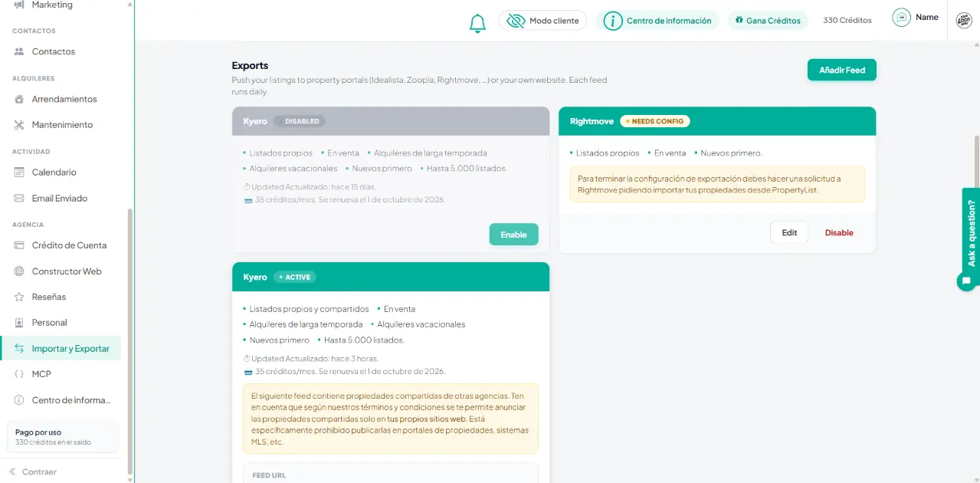Screen dimensions: 980x483
Task: Click the NEEDS CONFIG badge on Rightmove
Action: coord(655,121)
